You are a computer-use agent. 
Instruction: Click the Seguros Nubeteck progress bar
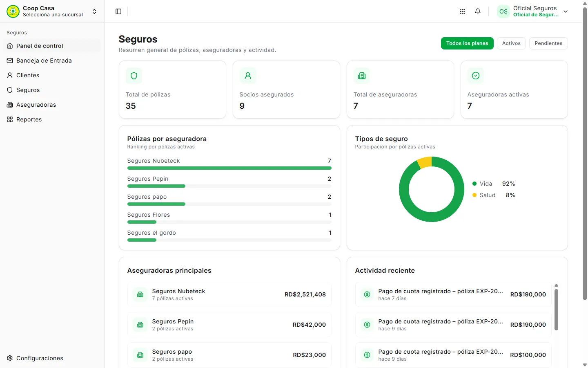[229, 168]
